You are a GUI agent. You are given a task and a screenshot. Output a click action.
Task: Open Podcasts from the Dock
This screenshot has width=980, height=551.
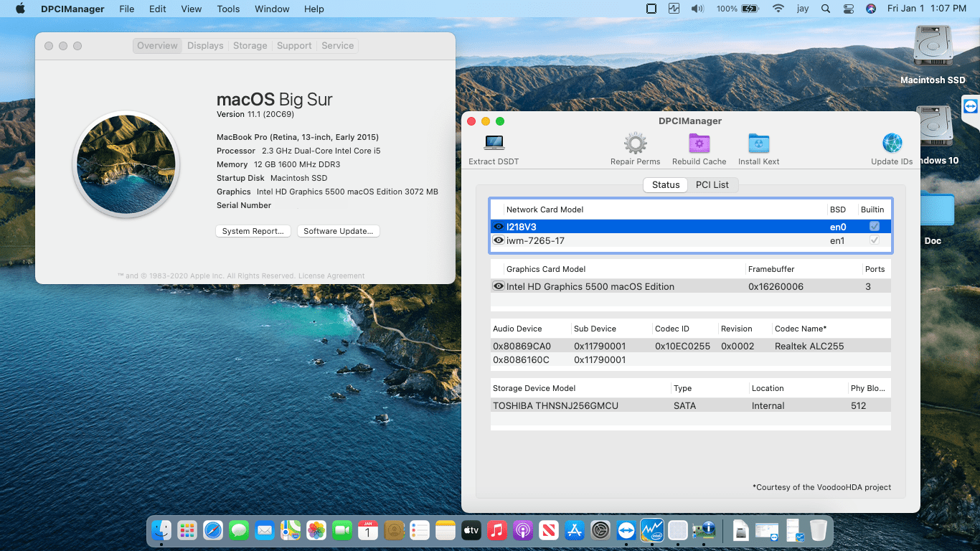tap(522, 530)
